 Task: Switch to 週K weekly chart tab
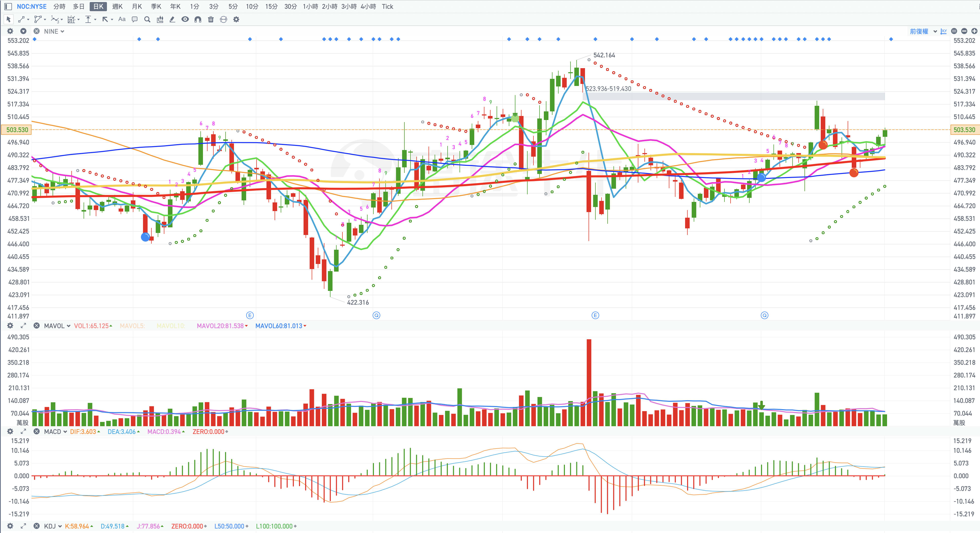117,6
